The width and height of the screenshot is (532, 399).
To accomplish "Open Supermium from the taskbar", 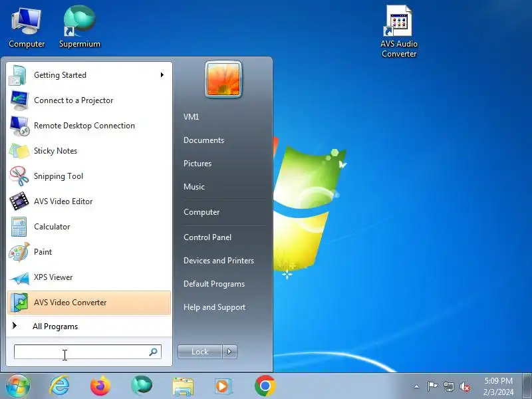I will [142, 386].
